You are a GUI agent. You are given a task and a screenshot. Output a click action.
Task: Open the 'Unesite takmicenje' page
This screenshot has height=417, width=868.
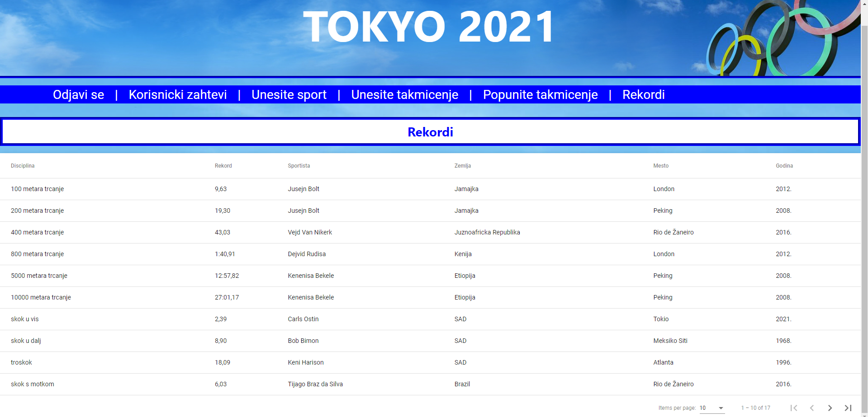tap(405, 95)
